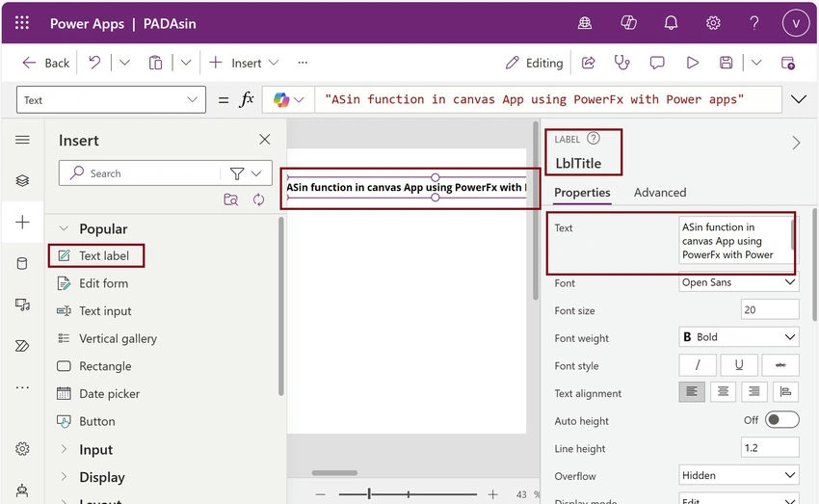Open the settings gear in left rail

coord(22,449)
